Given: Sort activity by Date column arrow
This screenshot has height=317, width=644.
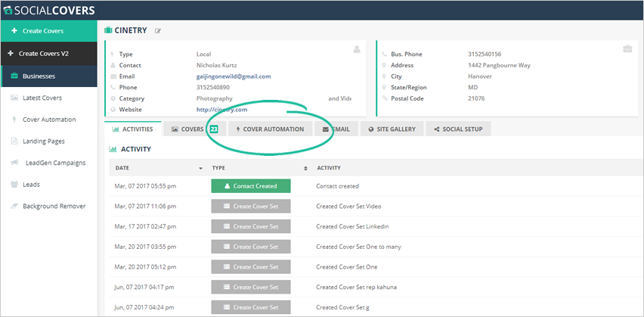Looking at the screenshot, I should (x=200, y=168).
